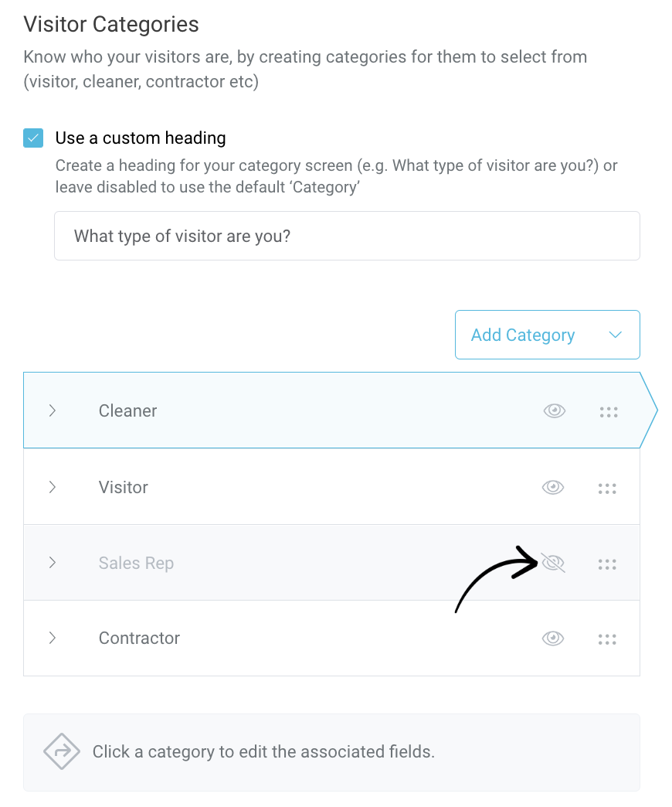Click the Use a custom heading label

pos(141,138)
